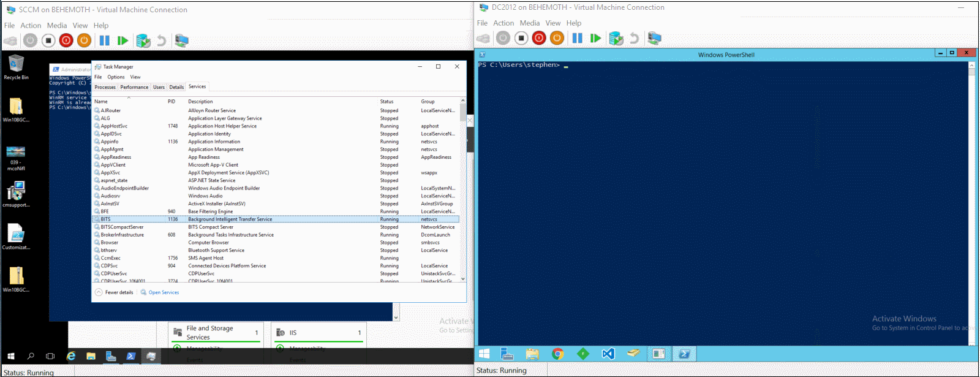Click search icon on SCCM taskbar
980x377 pixels.
(x=31, y=356)
